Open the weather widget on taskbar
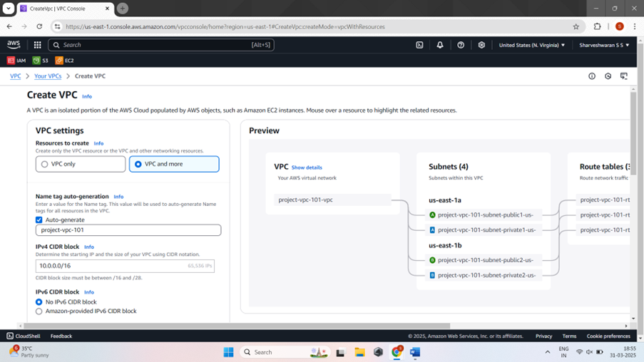The width and height of the screenshot is (644, 362). tap(29, 352)
